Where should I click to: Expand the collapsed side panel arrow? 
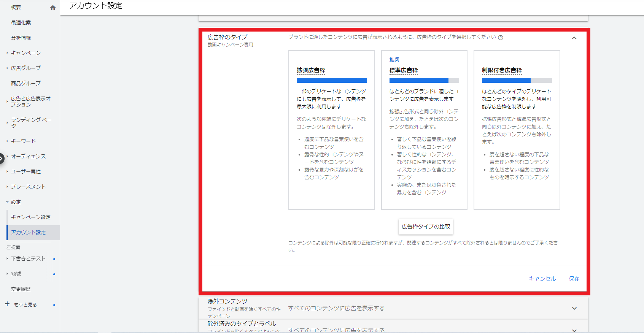tap(2, 158)
